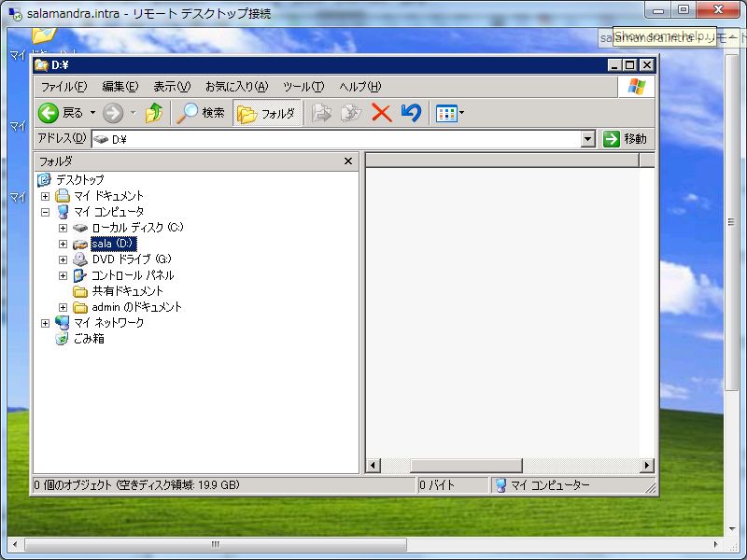Click the Move To folder icon
Viewport: 747px width, 560px height.
point(321,113)
